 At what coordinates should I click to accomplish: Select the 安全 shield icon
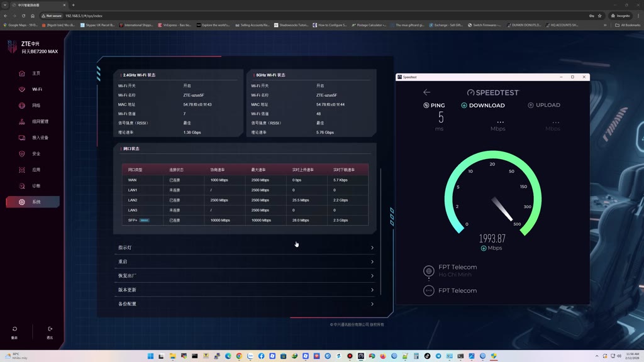[x=22, y=154]
